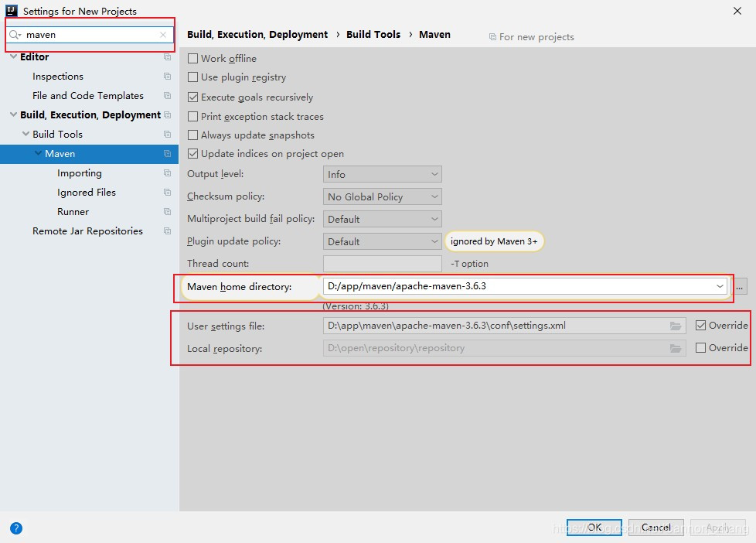Click the '(Version: 3.6.3)' text
This screenshot has width=756, height=543.
coord(356,306)
